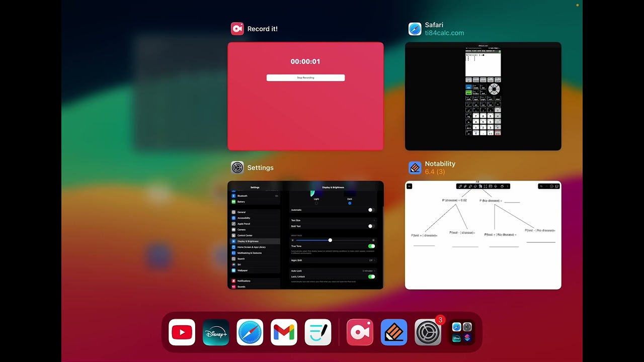The image size is (644, 362).
Task: Click Camera row in Settings sidebar
Action: [255, 230]
